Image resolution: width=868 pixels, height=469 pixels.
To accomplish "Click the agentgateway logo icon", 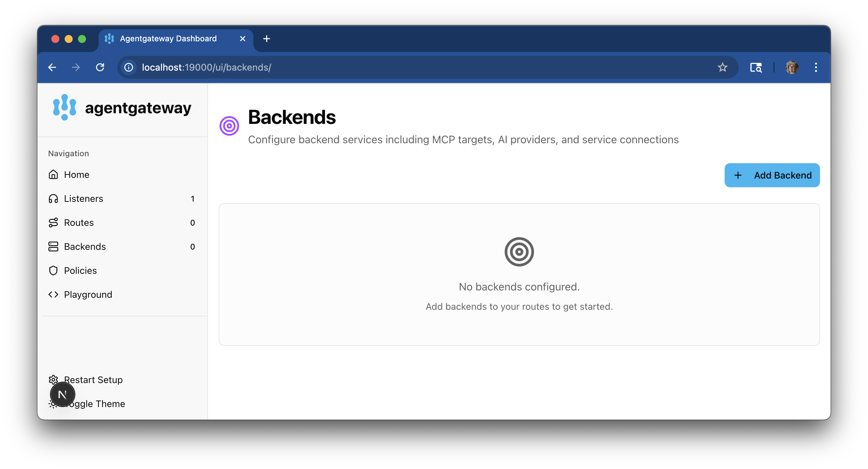I will (x=65, y=107).
